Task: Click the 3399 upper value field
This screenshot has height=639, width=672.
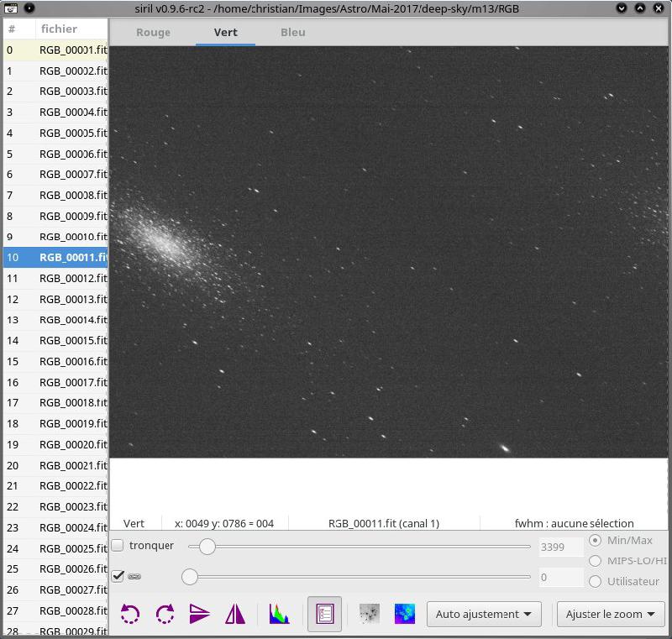Action: (x=561, y=547)
